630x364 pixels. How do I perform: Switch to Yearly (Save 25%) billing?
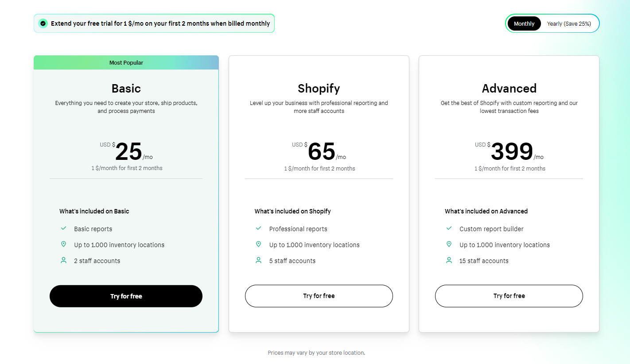(569, 23)
